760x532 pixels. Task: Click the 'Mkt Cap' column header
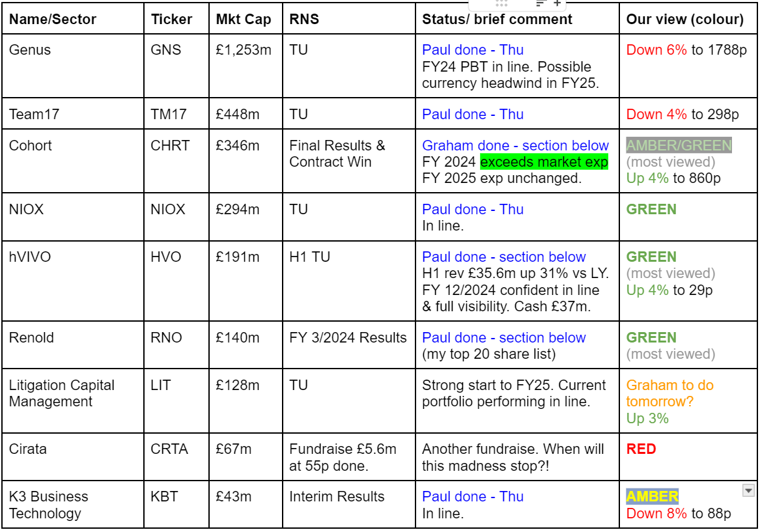246,19
